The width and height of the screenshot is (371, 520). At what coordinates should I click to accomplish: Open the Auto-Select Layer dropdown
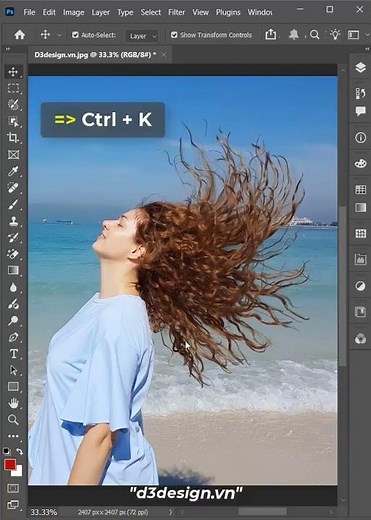[x=142, y=36]
